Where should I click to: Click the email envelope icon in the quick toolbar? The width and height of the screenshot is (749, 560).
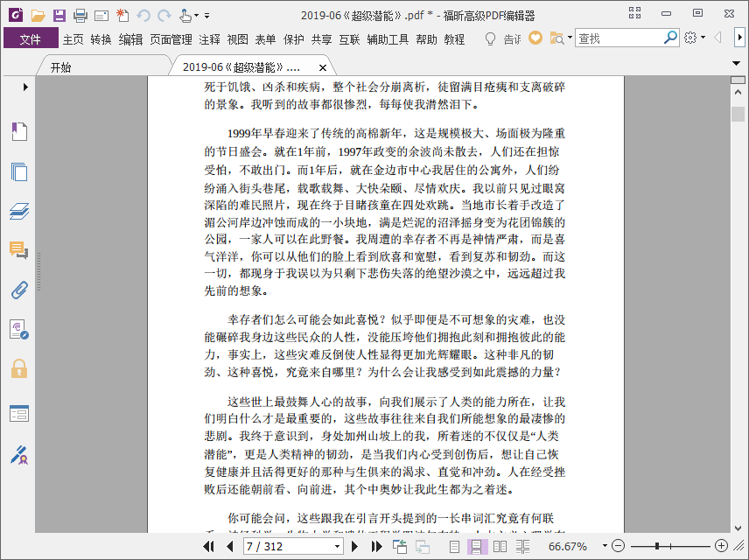101,17
